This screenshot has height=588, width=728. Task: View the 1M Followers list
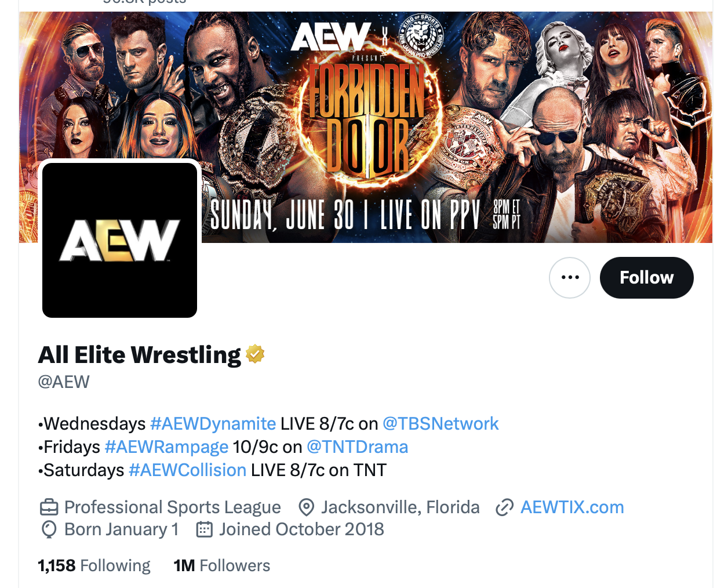(222, 565)
